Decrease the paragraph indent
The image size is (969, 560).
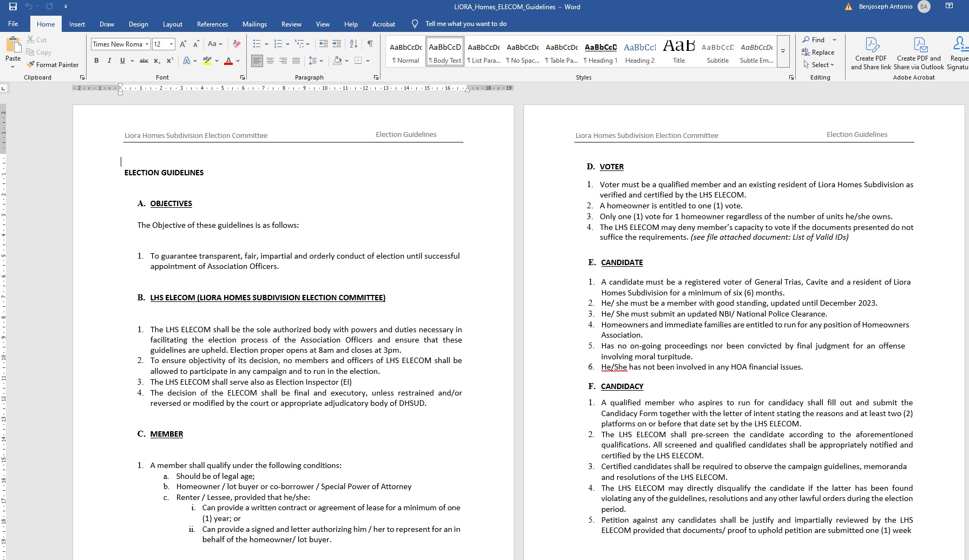click(x=324, y=44)
